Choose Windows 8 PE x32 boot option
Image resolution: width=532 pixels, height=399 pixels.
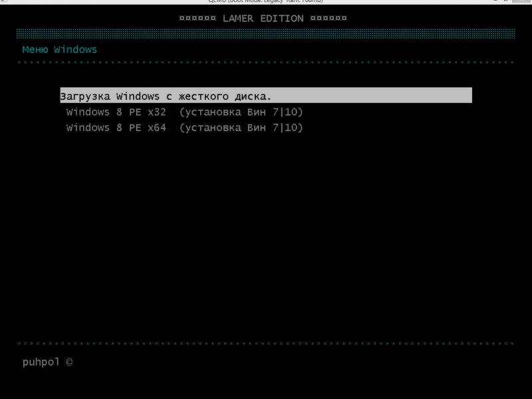[184, 112]
